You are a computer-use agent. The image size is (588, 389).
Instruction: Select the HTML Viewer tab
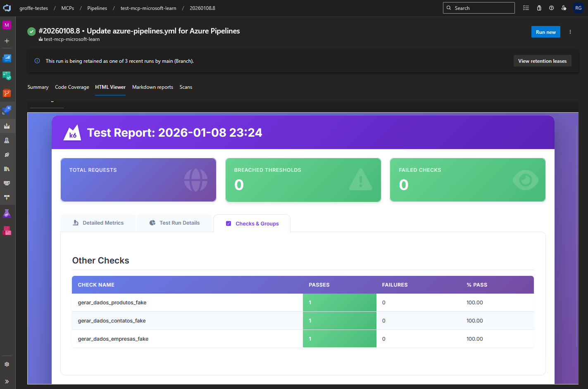110,87
